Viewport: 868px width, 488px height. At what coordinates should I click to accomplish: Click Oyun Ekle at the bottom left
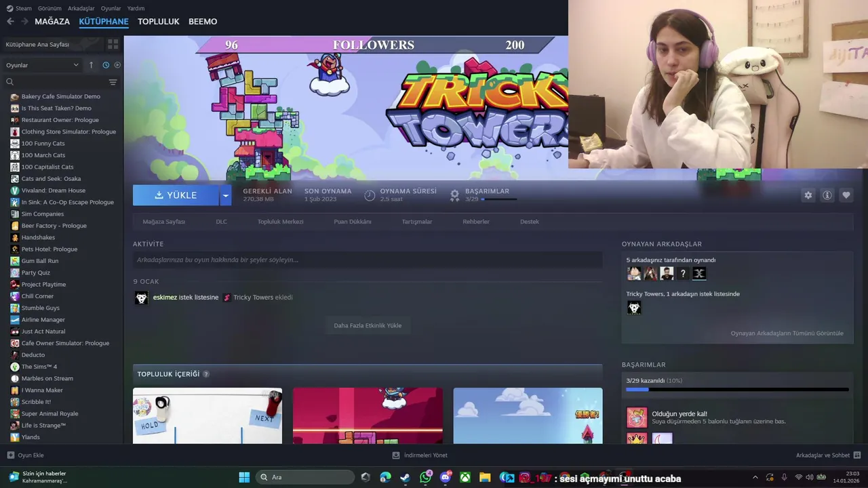tap(25, 455)
